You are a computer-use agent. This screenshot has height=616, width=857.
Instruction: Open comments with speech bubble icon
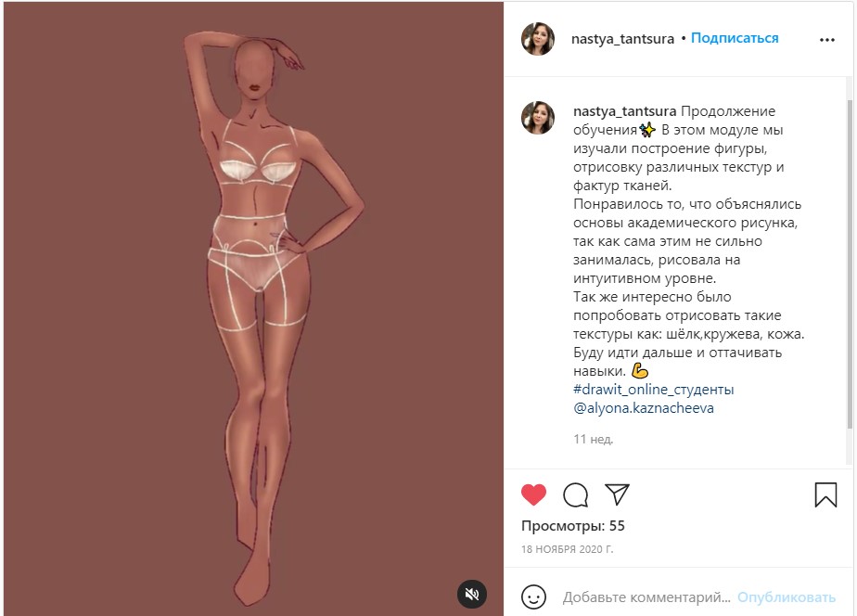click(x=576, y=495)
